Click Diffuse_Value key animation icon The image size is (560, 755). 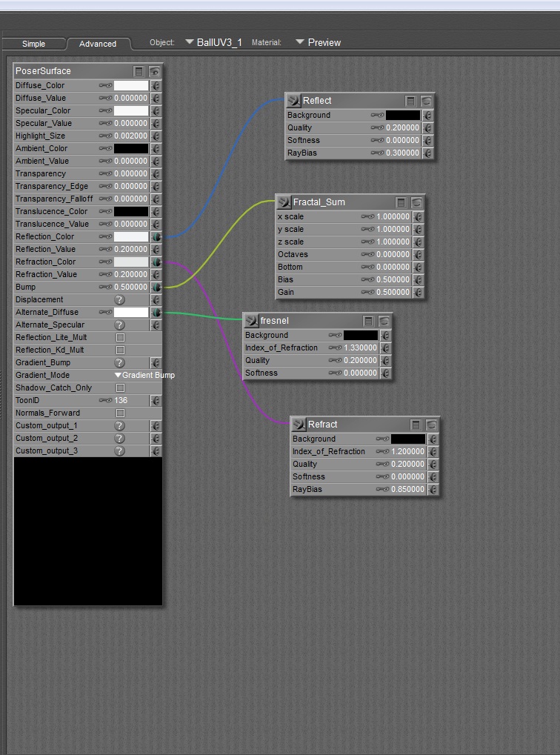point(105,99)
